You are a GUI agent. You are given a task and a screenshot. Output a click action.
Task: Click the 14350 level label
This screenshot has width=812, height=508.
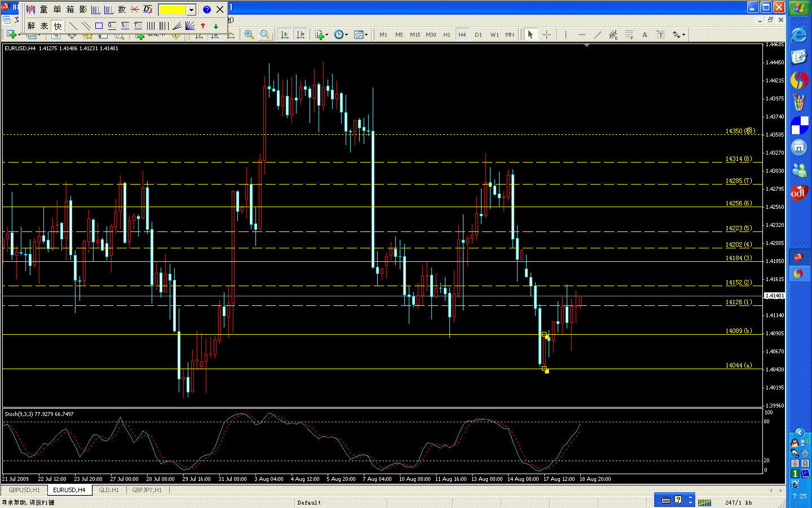coord(740,131)
